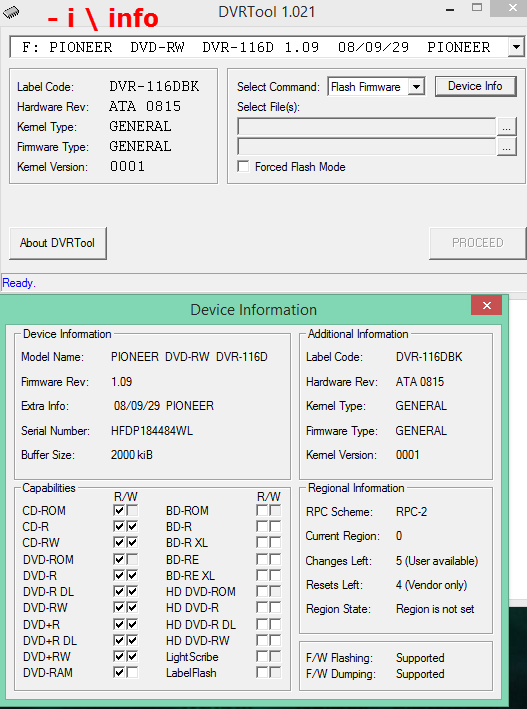Toggle the BD-ROM read checkbox
The height and width of the screenshot is (709, 527).
261,510
